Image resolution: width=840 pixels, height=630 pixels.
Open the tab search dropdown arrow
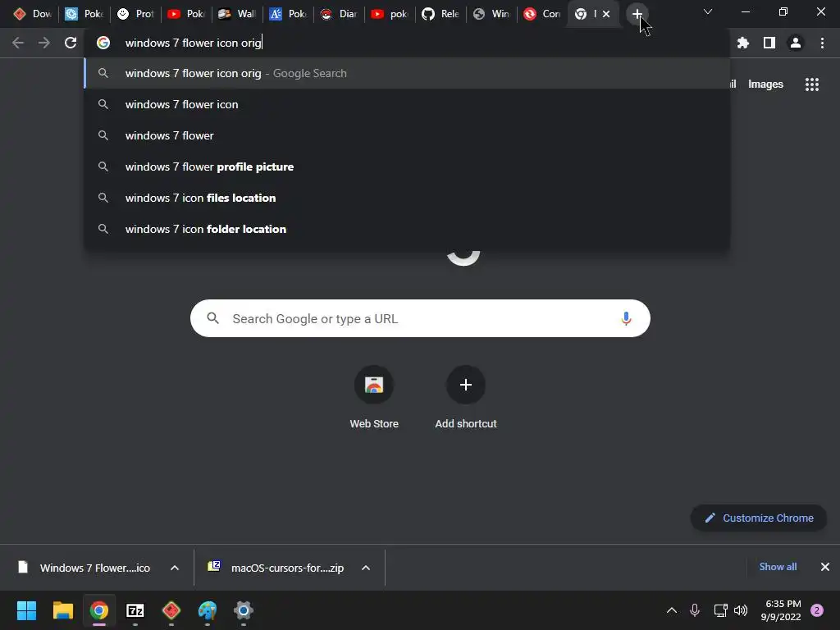[708, 11]
